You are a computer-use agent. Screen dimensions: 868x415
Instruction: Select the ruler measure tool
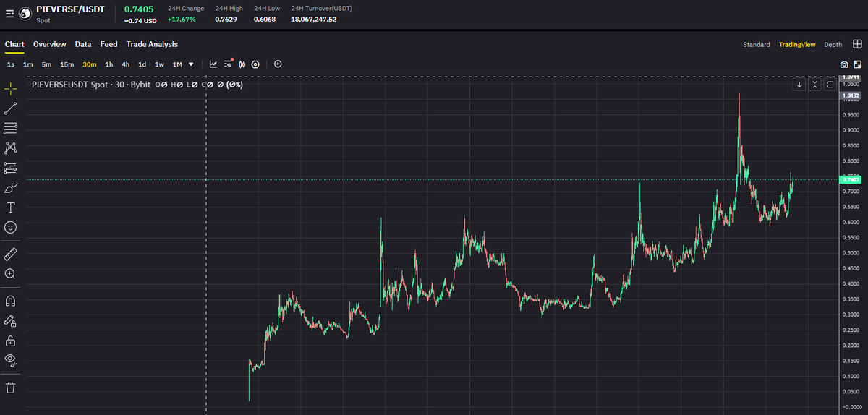pyautogui.click(x=10, y=254)
